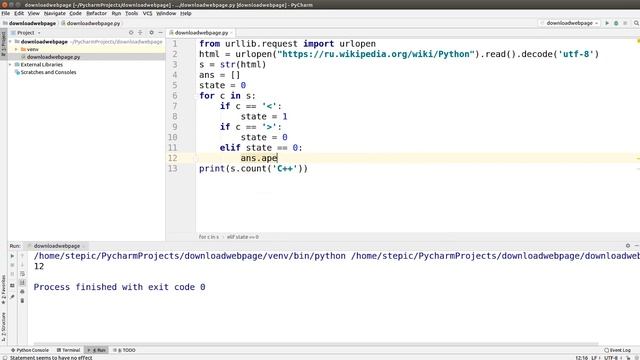Open the Refactor menu
The height and width of the screenshot is (360, 640).
[x=97, y=13]
